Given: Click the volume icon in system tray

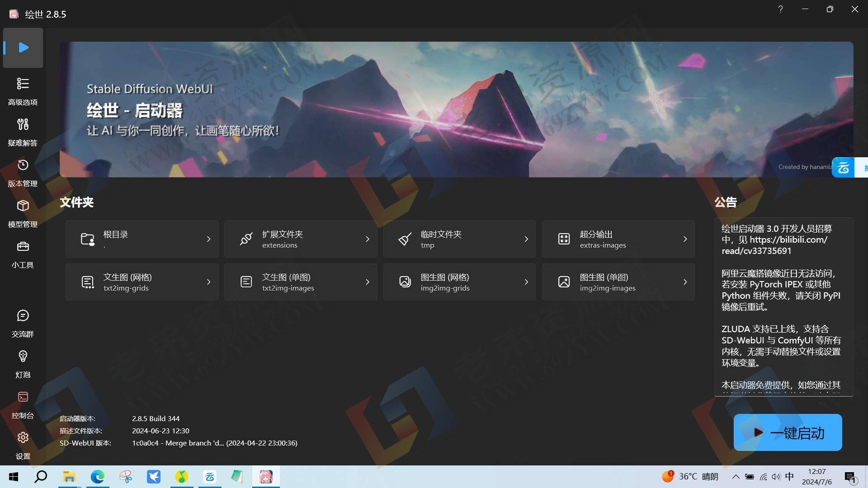Looking at the screenshot, I should coord(776,477).
